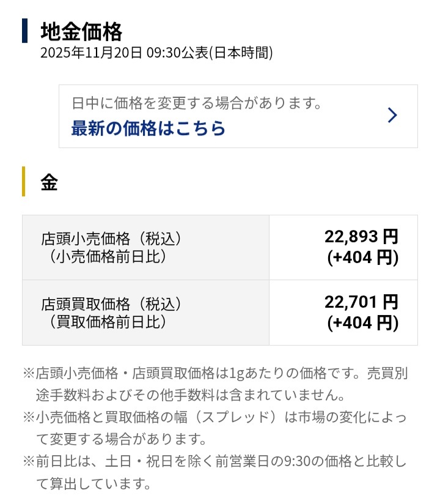Select the 22,701 円 buyback price value
This screenshot has width=440, height=504.
[x=361, y=302]
